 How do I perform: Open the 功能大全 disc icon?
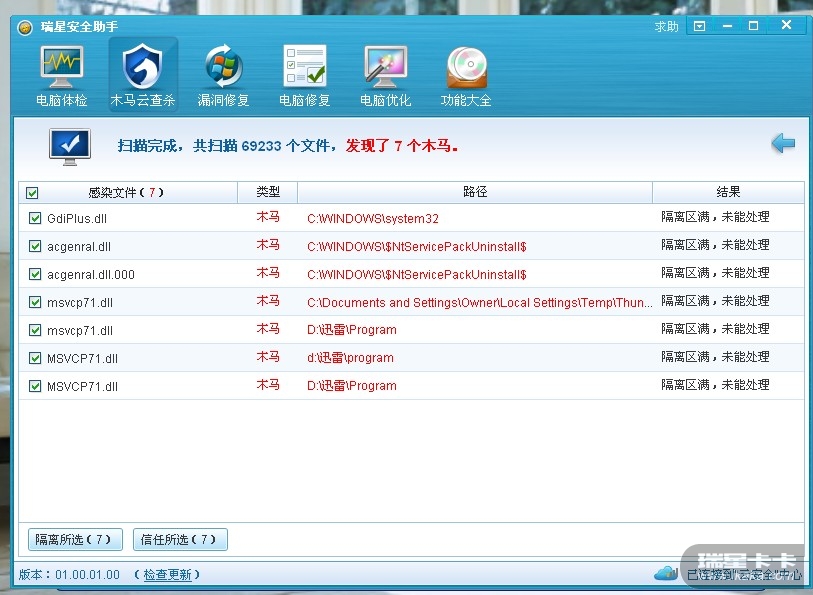[x=467, y=67]
